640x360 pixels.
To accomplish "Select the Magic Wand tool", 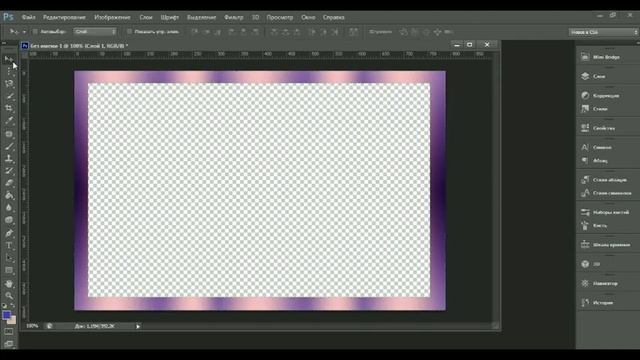I will pos(9,96).
